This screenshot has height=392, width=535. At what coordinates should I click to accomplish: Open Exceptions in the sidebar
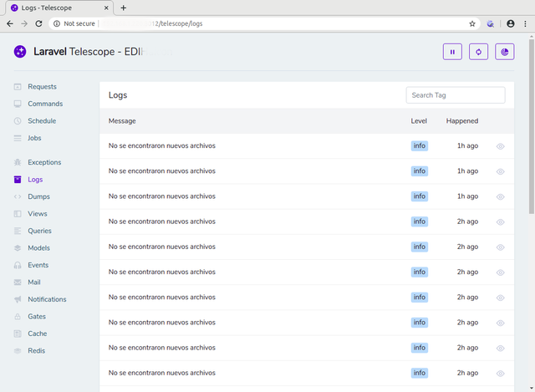pos(44,162)
